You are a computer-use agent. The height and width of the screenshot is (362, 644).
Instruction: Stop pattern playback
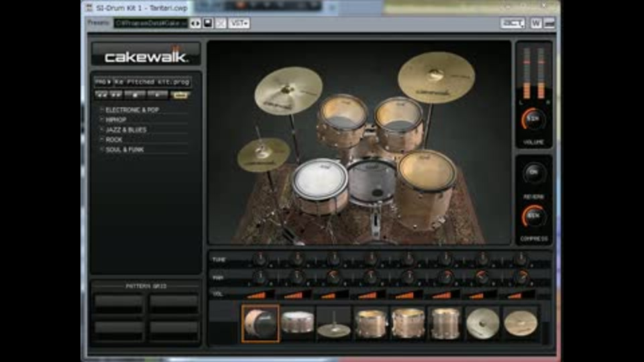135,95
